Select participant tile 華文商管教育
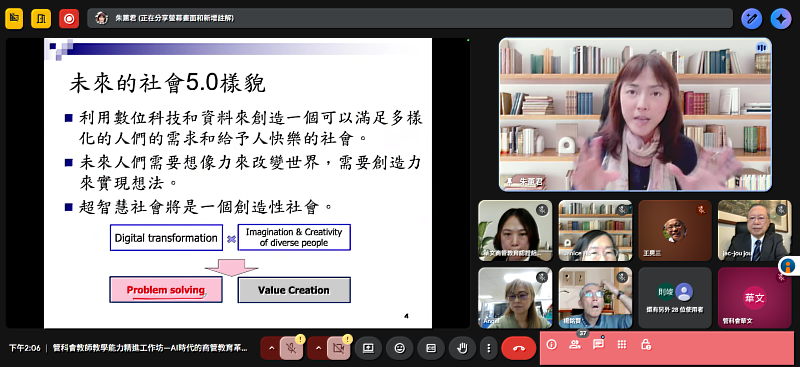 tap(515, 230)
